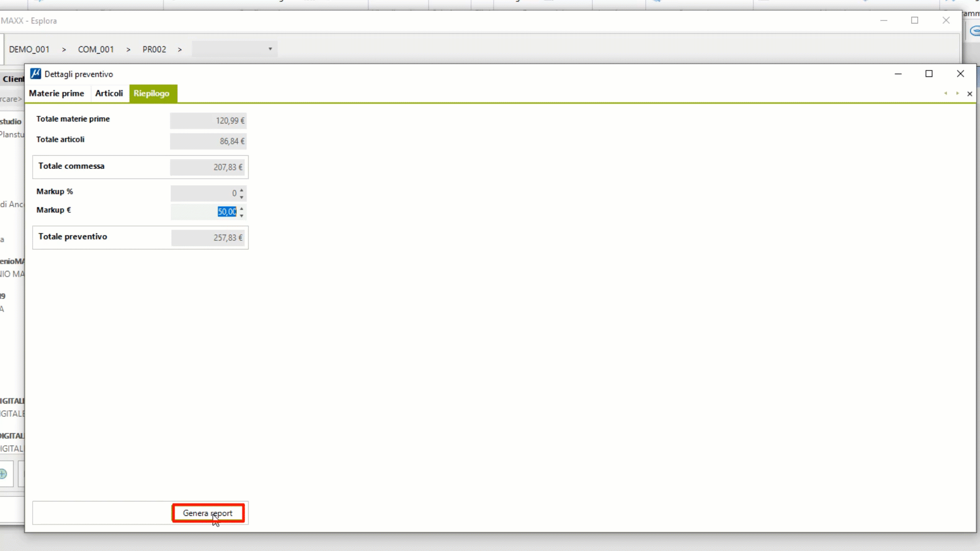Viewport: 980px width, 551px height.
Task: Click the Dettagli preventivo app logo icon
Action: pos(35,74)
